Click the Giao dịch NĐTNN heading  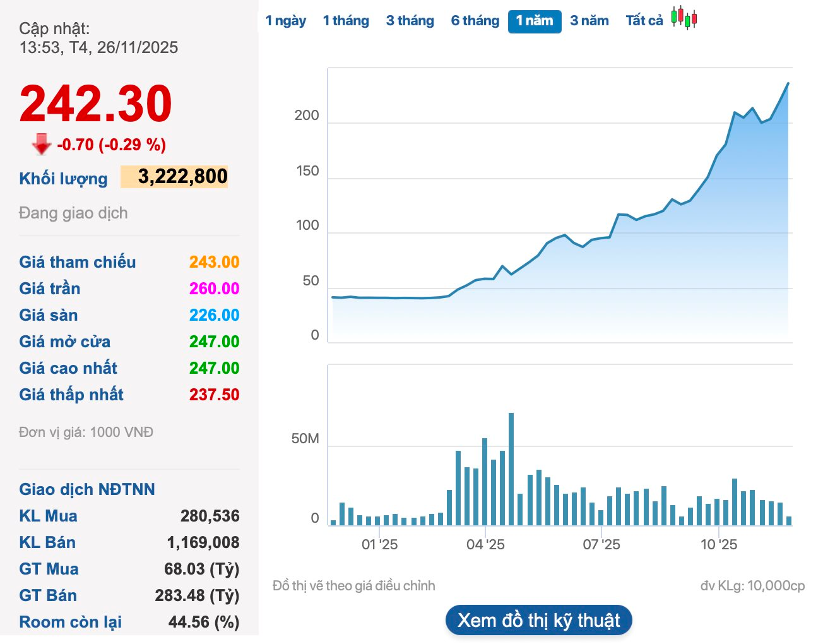[87, 489]
